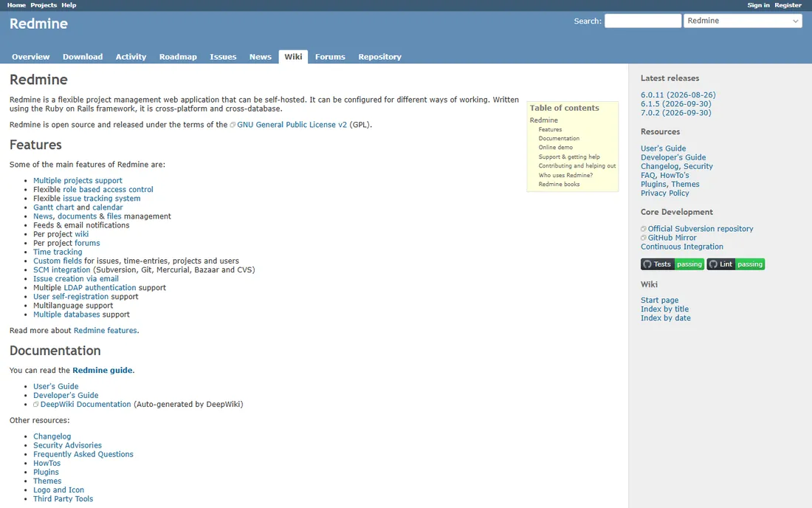
Task: Open the Logo and Icon link
Action: click(58, 490)
